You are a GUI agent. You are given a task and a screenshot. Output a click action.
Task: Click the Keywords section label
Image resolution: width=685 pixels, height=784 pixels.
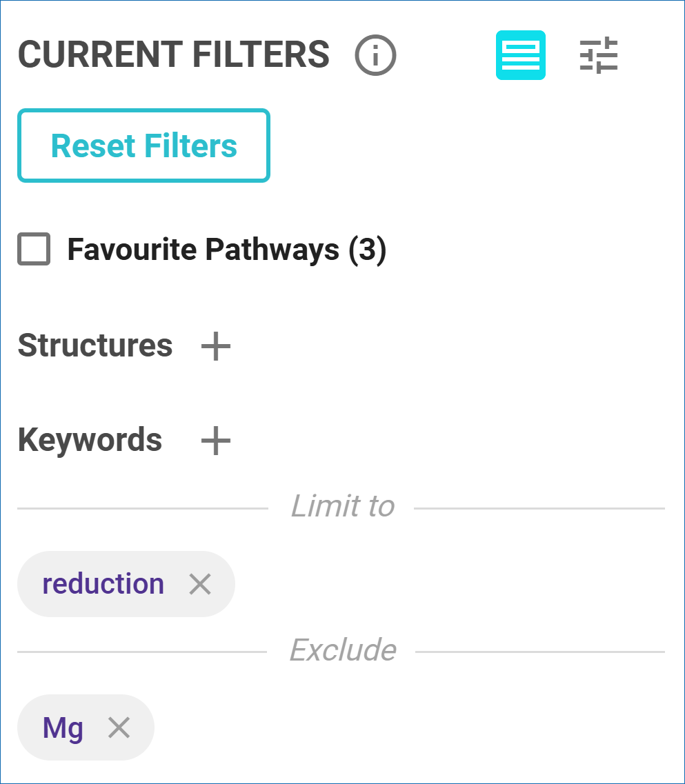click(90, 440)
